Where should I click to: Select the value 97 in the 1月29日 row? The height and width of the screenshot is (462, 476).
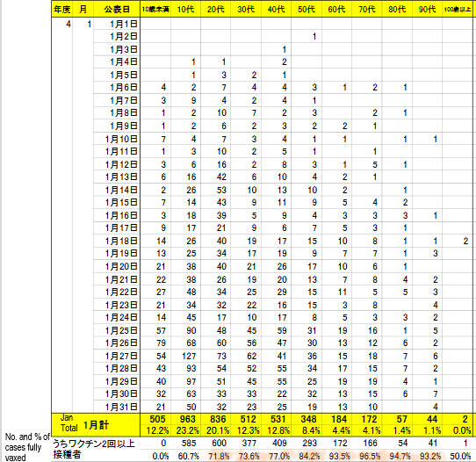tap(191, 381)
